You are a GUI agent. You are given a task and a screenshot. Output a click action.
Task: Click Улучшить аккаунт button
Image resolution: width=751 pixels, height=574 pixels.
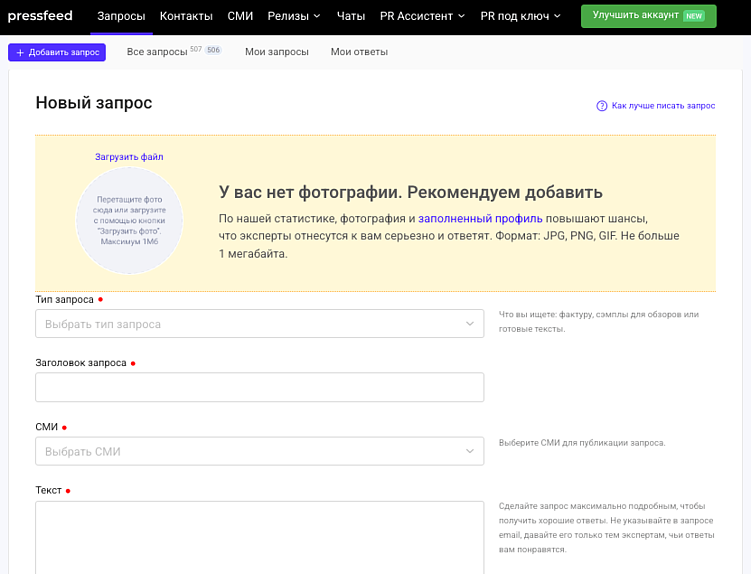649,16
